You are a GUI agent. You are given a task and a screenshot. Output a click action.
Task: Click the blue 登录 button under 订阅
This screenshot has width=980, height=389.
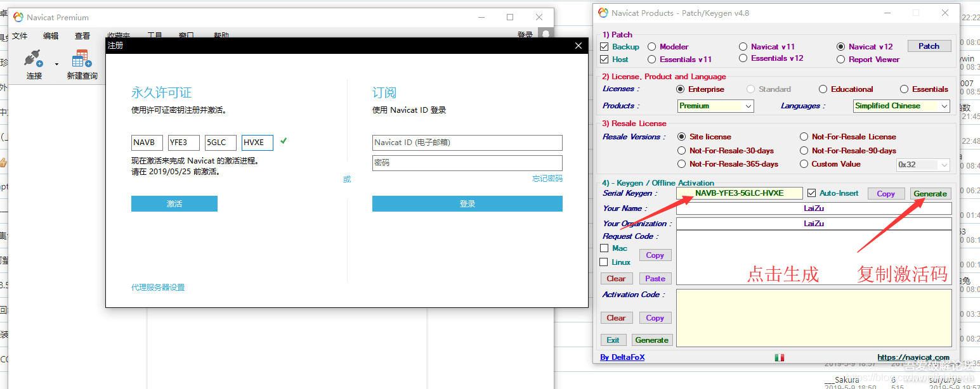coord(467,203)
